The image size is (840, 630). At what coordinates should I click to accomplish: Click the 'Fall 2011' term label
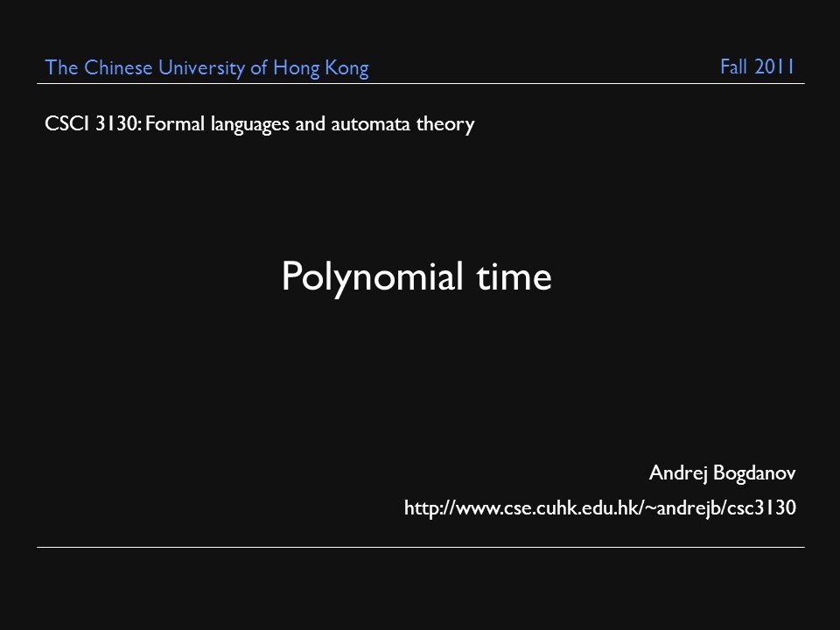757,67
